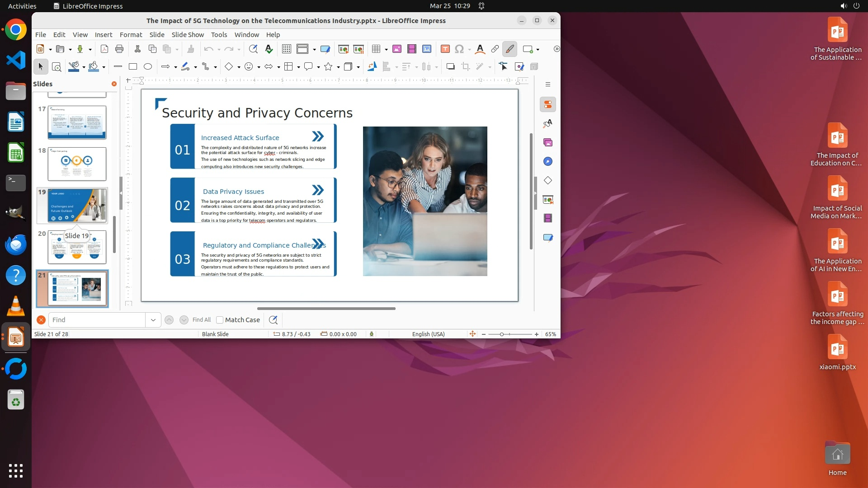
Task: Open the Insert Table dropdown arrow
Action: [386, 49]
